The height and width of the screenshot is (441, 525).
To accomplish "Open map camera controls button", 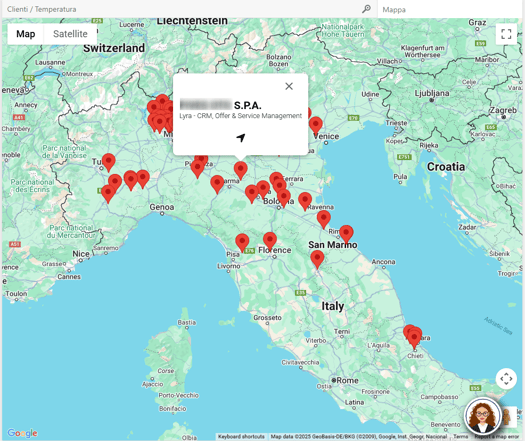I will coord(506,379).
